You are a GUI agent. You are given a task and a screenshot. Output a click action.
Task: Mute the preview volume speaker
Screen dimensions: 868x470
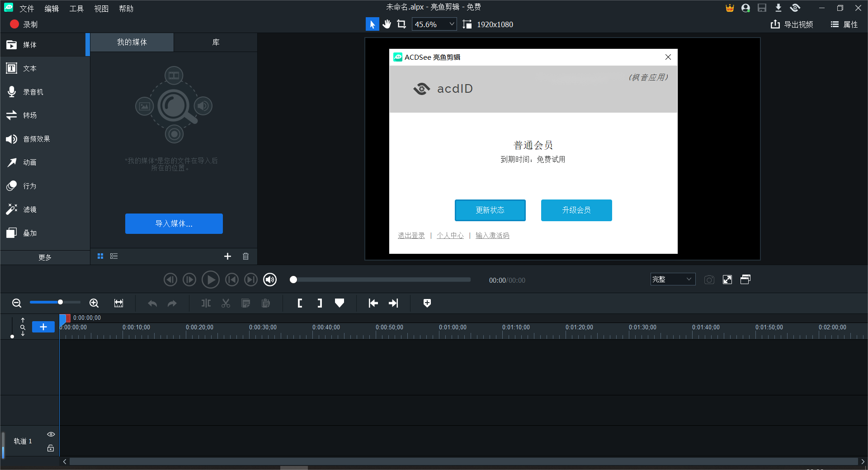pos(270,280)
